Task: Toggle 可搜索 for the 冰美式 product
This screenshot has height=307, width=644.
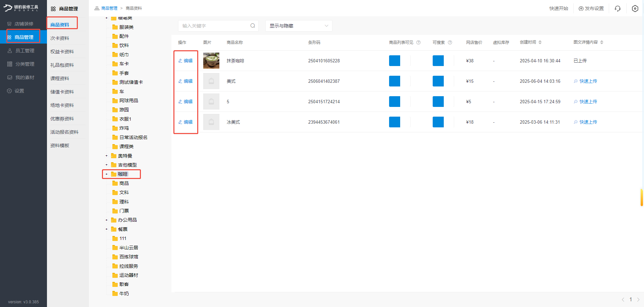Action: click(438, 122)
